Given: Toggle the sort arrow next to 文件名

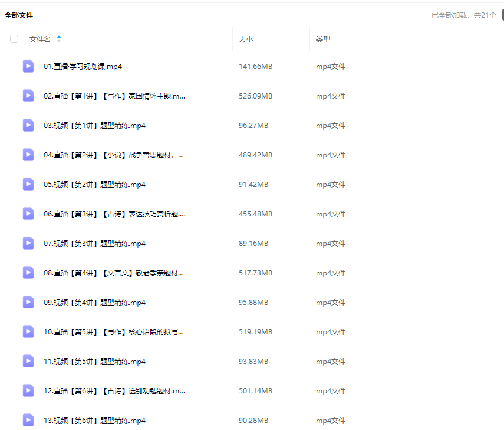Looking at the screenshot, I should point(59,39).
